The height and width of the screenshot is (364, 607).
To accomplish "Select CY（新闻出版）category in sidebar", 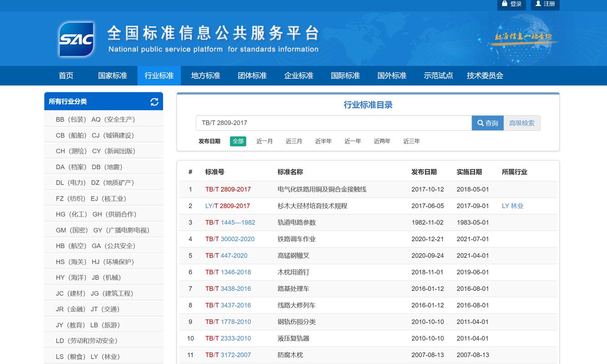I will click(x=114, y=151).
